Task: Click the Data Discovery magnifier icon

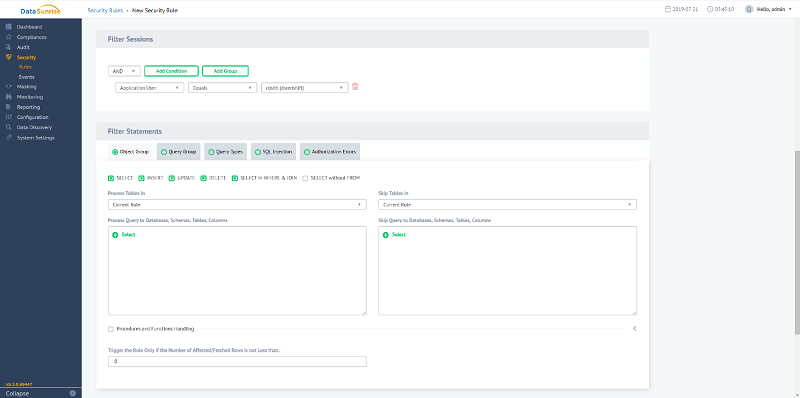Action: 9,127
